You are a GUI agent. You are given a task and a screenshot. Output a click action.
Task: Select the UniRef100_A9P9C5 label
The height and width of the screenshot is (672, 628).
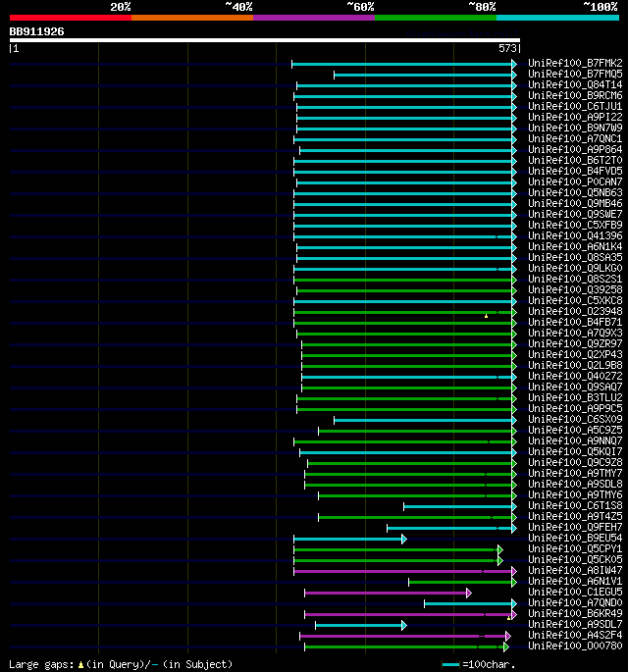575,408
